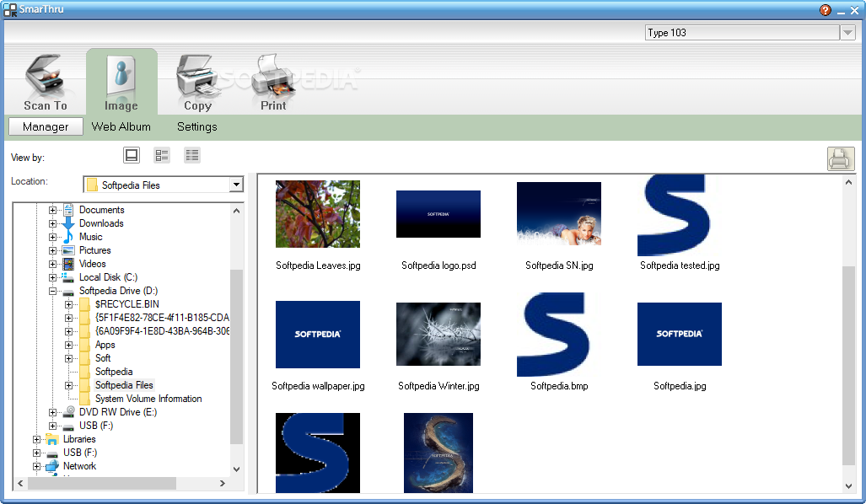Screen dimensions: 866x504
Task: Open the Web Album sub-tab
Action: point(121,126)
